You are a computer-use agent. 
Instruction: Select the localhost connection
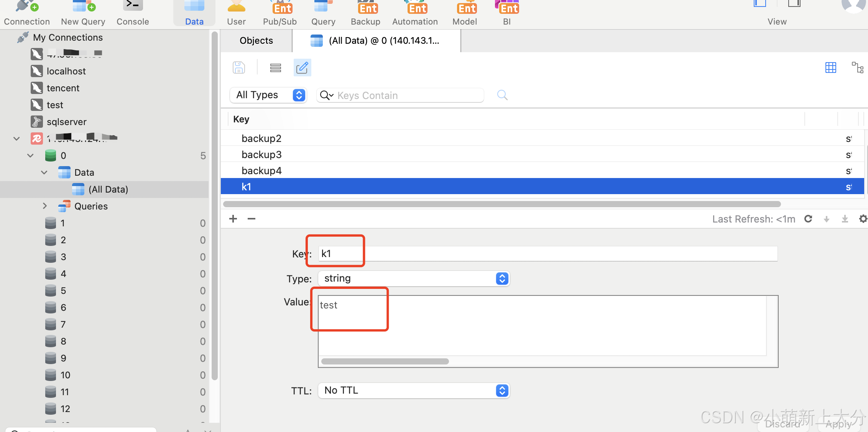tap(66, 71)
